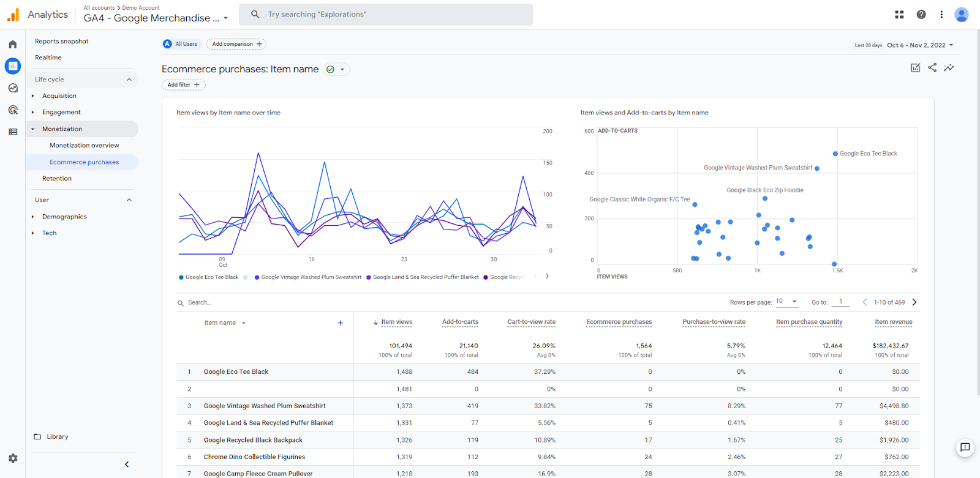Toggle Google Land & Sea Puffer Blanket legend
980x478 pixels.
[x=422, y=277]
